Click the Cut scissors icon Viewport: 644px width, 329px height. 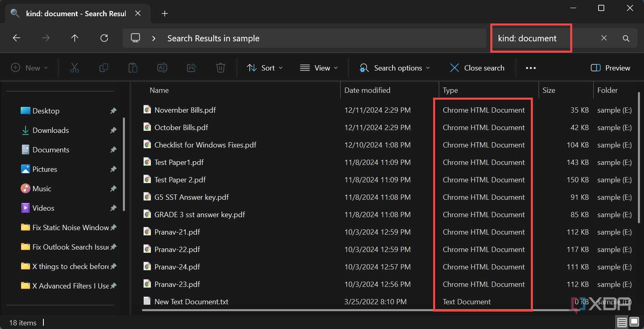(x=75, y=68)
